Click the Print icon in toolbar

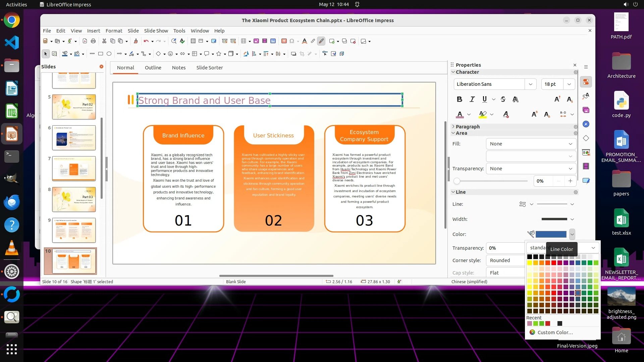[93, 41]
